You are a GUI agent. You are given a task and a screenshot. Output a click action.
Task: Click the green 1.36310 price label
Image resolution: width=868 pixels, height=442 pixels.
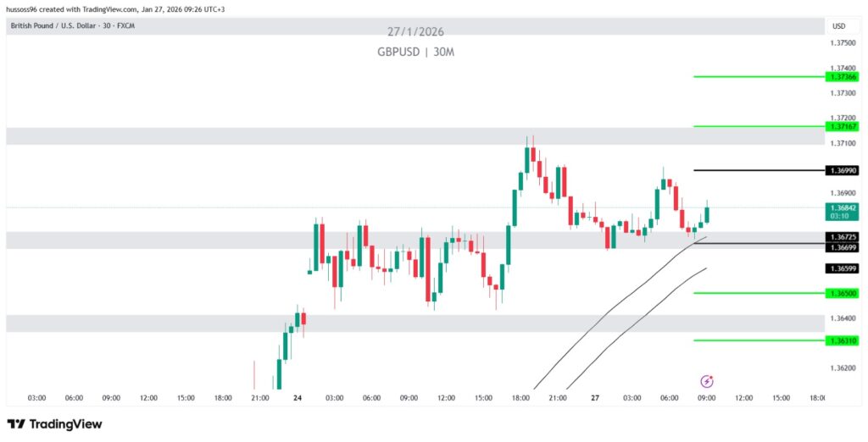point(843,340)
